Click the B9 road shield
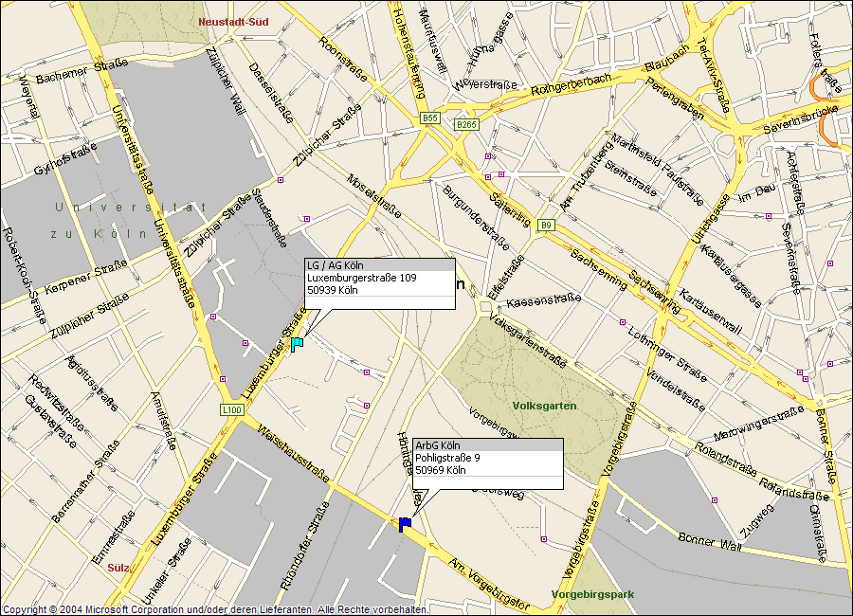Viewport: 853px width, 616px height. click(x=546, y=225)
